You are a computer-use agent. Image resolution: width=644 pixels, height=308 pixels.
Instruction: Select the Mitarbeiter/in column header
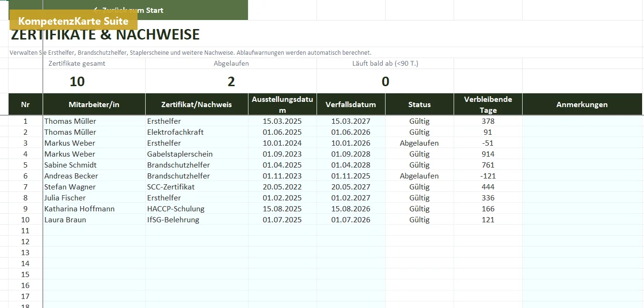94,104
